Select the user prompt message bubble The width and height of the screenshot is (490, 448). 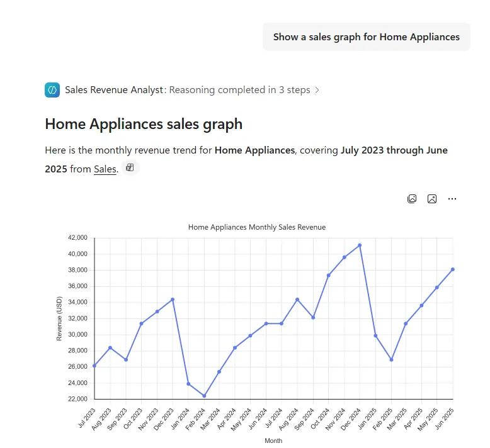[367, 37]
